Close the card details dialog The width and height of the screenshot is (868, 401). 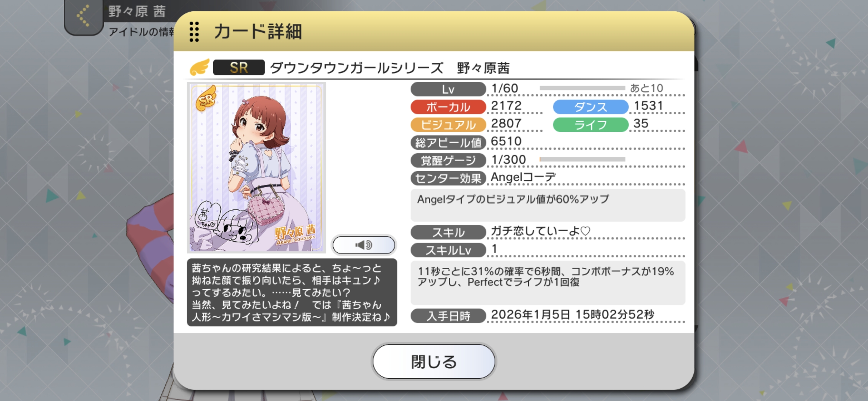434,361
